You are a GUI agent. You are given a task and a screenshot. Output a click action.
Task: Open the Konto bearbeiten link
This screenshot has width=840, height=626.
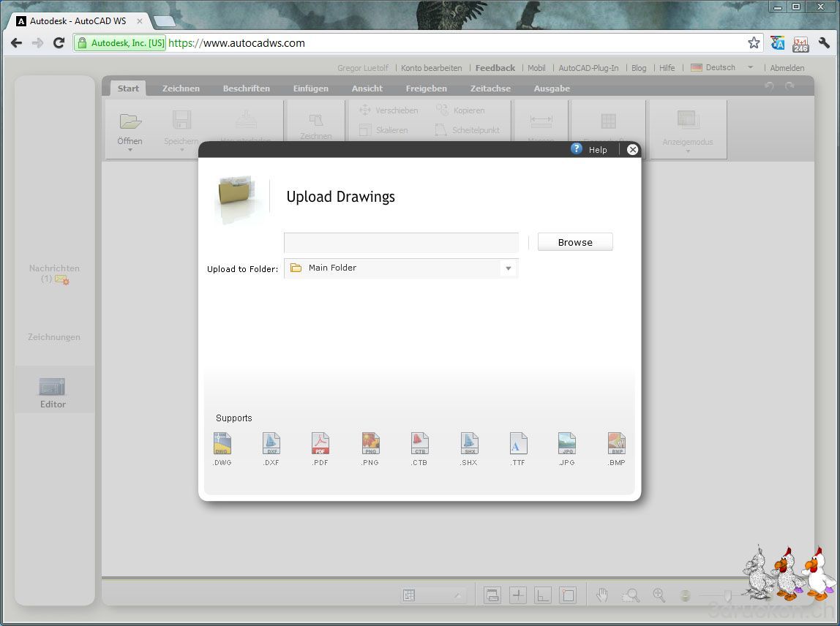point(431,68)
